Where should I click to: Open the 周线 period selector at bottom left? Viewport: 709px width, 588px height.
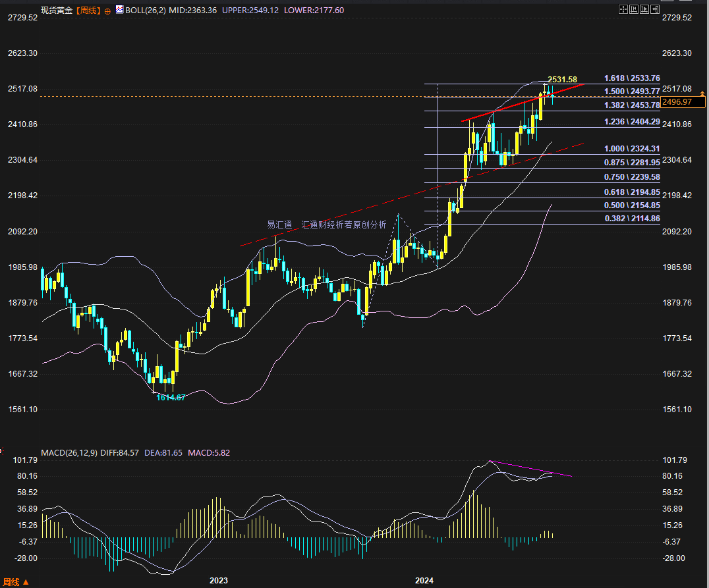point(16,581)
